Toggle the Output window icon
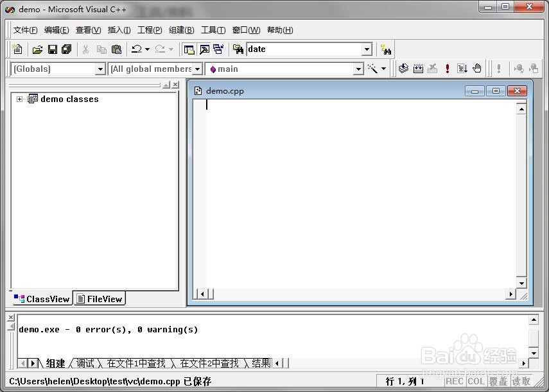549x392 pixels. coord(204,49)
